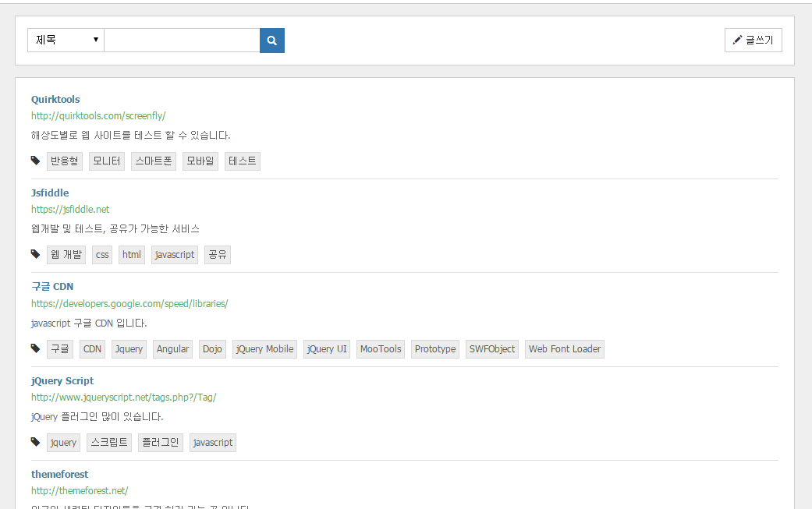Click the tag icon in 구글 CDN row
Image resolution: width=812 pixels, height=509 pixels.
point(35,348)
